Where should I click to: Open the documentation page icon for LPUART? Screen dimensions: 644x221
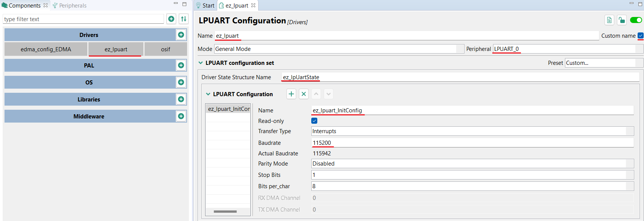[x=609, y=20]
